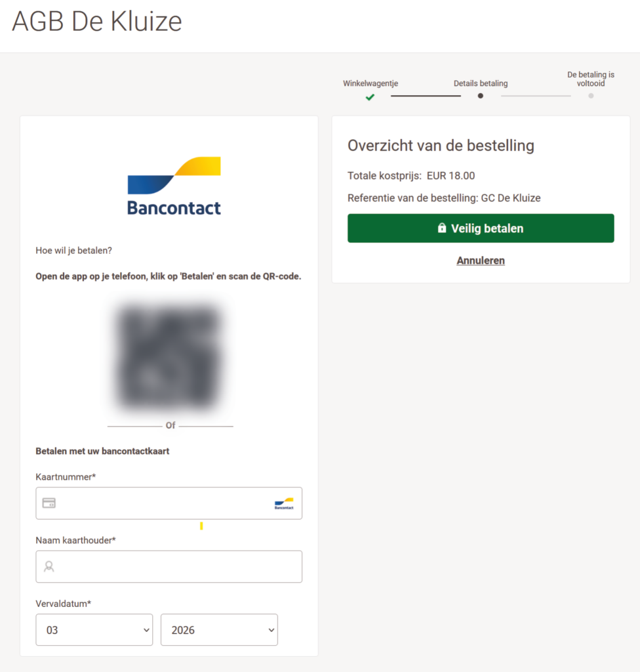This screenshot has width=640, height=672.
Task: Select the De betaling is voltooid step
Action: pos(591,79)
